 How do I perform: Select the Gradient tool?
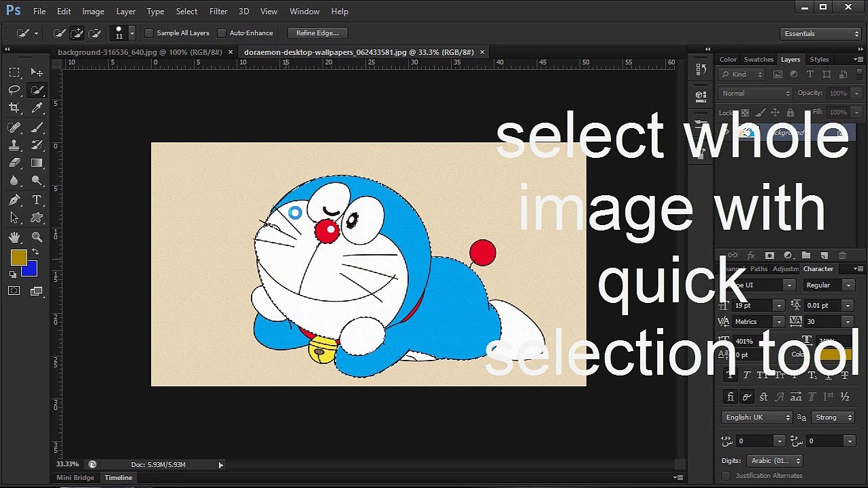(37, 163)
